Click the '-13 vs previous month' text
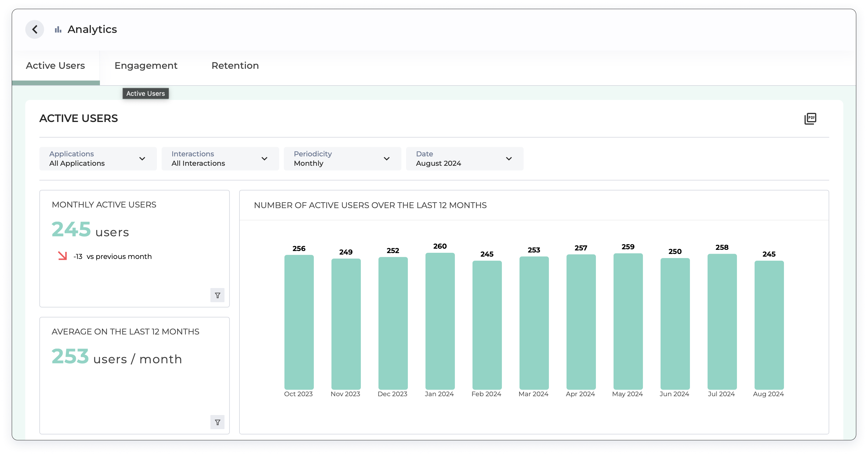 113,257
